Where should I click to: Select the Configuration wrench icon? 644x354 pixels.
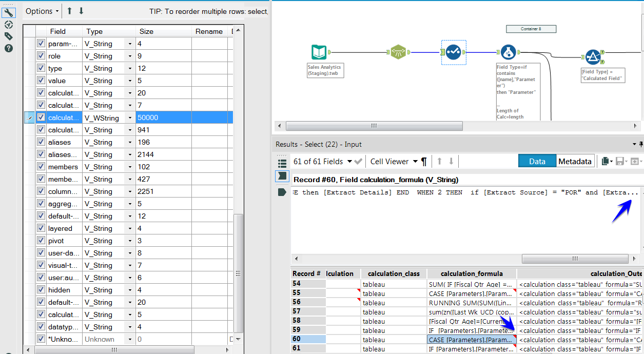[9, 13]
